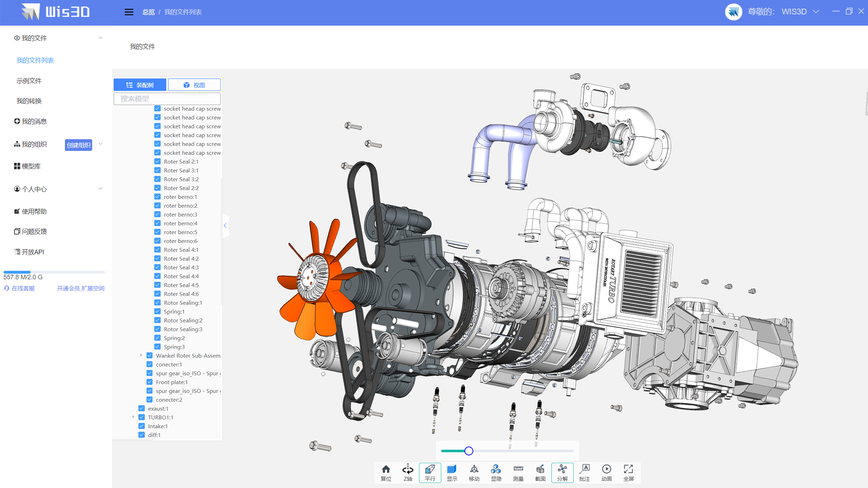
Task: Select the Spring:3 tree item
Action: point(174,347)
